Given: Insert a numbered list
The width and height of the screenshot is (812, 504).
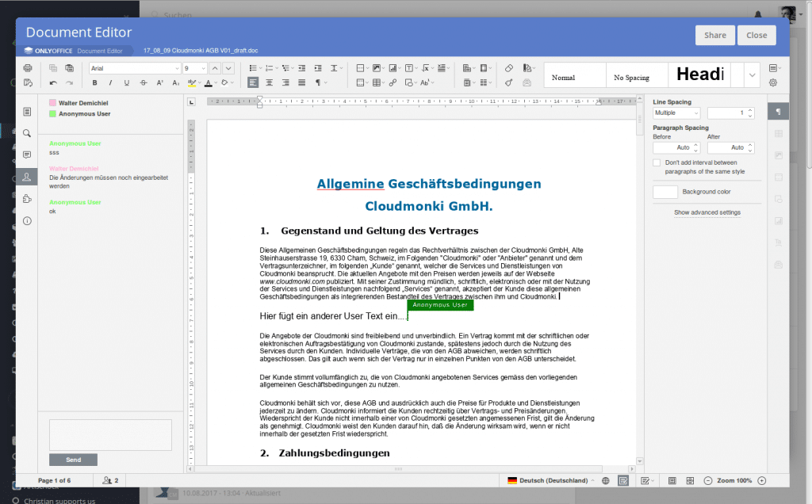Looking at the screenshot, I should [269, 68].
